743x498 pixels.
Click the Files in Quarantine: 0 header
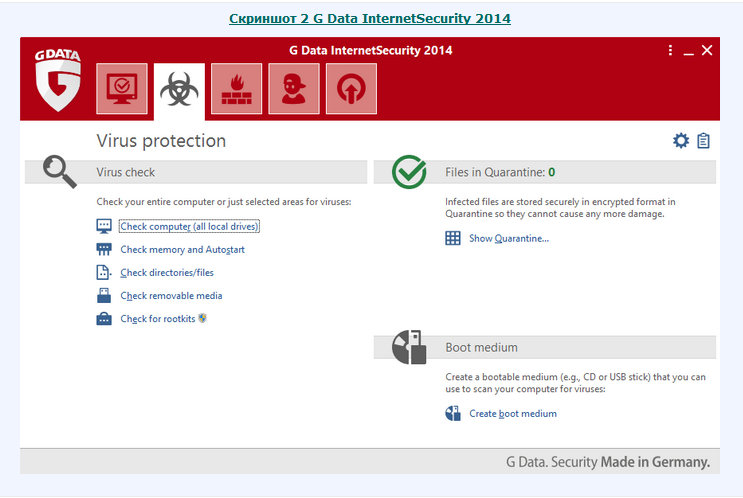(545, 172)
